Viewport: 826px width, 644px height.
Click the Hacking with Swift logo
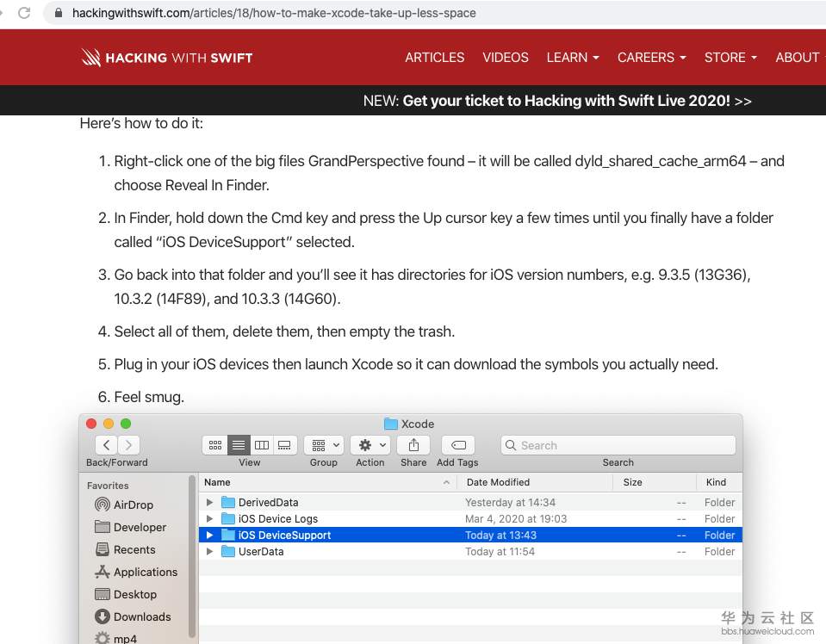pos(167,58)
